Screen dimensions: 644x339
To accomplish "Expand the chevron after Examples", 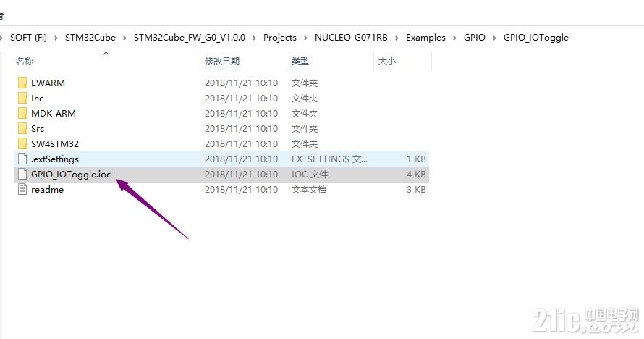I will click(x=454, y=38).
